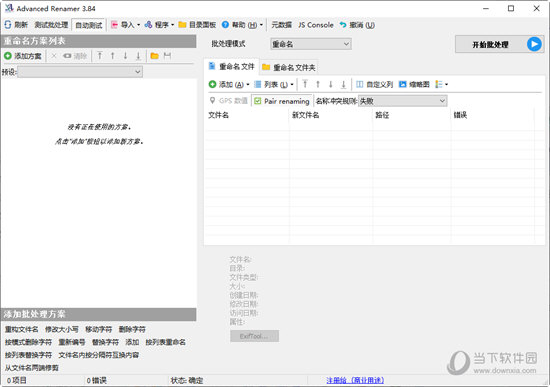Add 文件名内按分隔符互换内容 swap method
This screenshot has width=550, height=387.
click(99, 355)
